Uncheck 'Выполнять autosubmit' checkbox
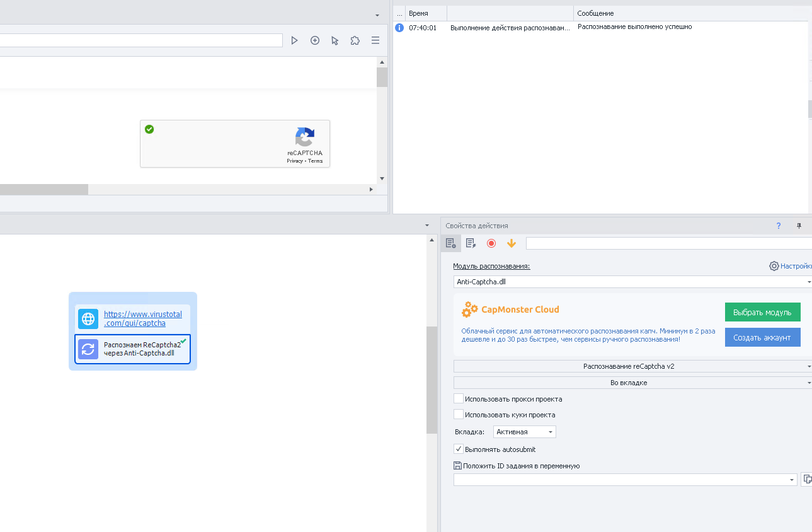The width and height of the screenshot is (812, 532). tap(459, 449)
